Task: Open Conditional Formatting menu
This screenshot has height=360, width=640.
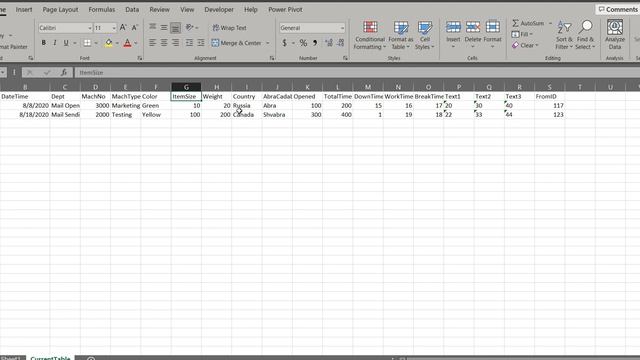Action: tap(370, 36)
